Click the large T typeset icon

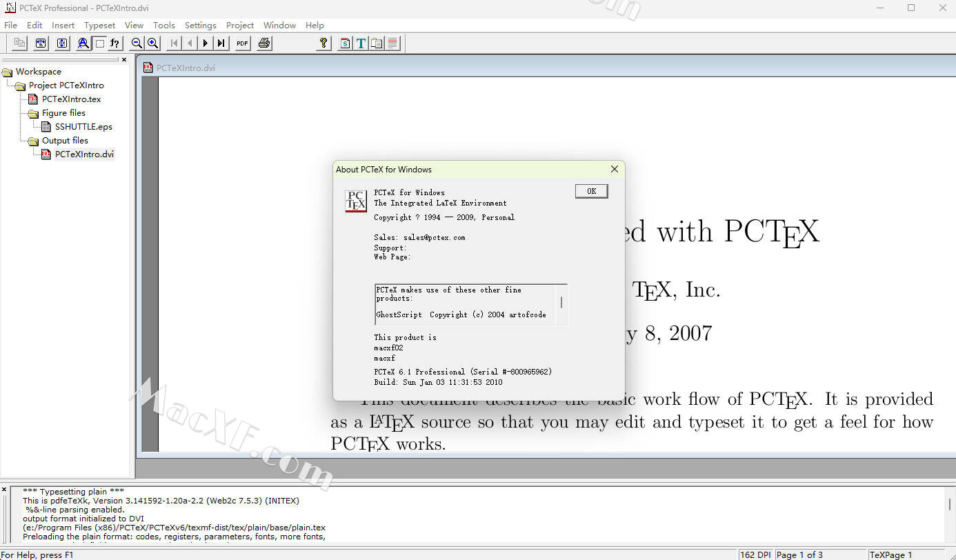(361, 43)
